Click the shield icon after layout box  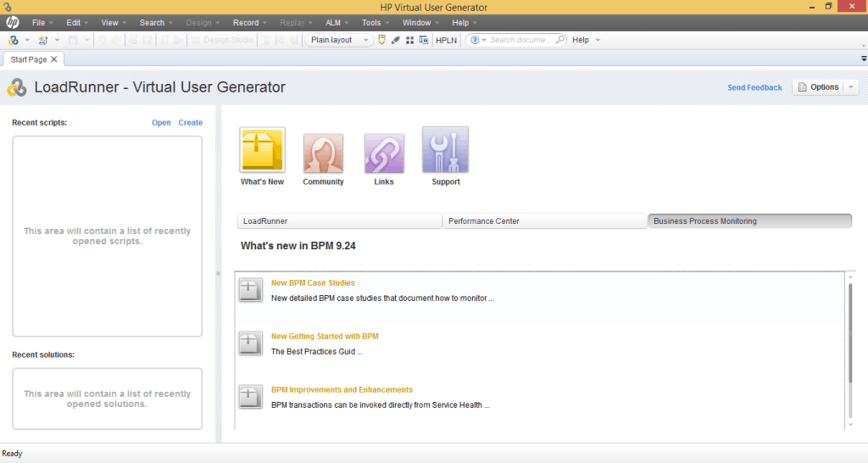click(x=381, y=40)
